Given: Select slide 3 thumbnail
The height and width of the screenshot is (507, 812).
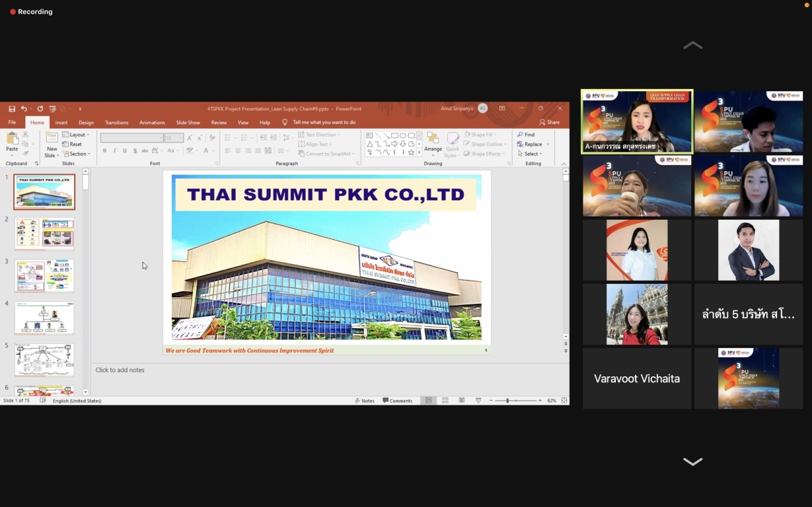Looking at the screenshot, I should point(44,275).
